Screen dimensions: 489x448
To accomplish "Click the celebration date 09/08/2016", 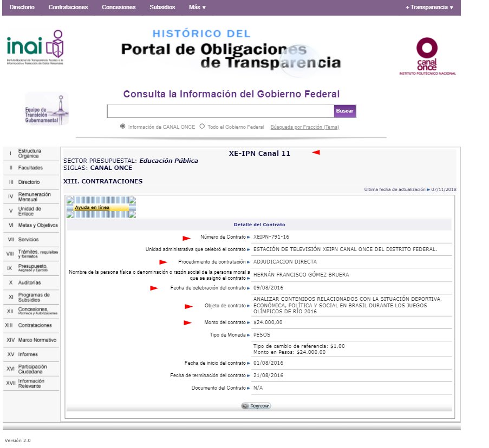I will [x=268, y=287].
